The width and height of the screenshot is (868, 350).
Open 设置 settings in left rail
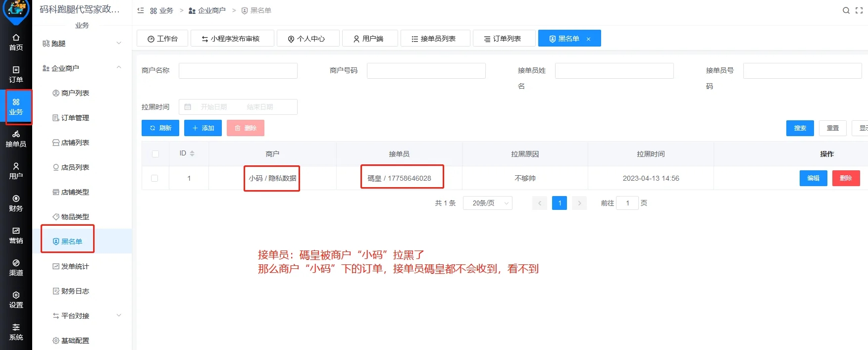[16, 300]
